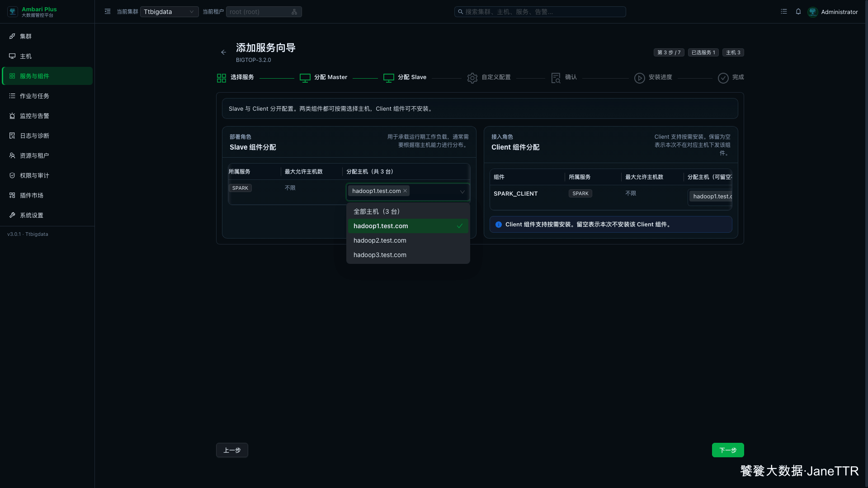
Task: Click the 监控与告警 alarm icon
Action: (12, 116)
